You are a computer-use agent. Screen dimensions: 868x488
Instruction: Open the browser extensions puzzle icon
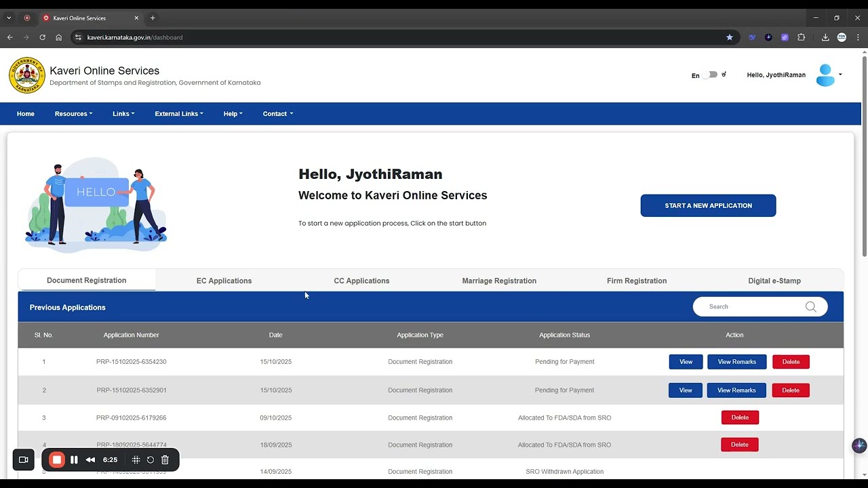801,37
